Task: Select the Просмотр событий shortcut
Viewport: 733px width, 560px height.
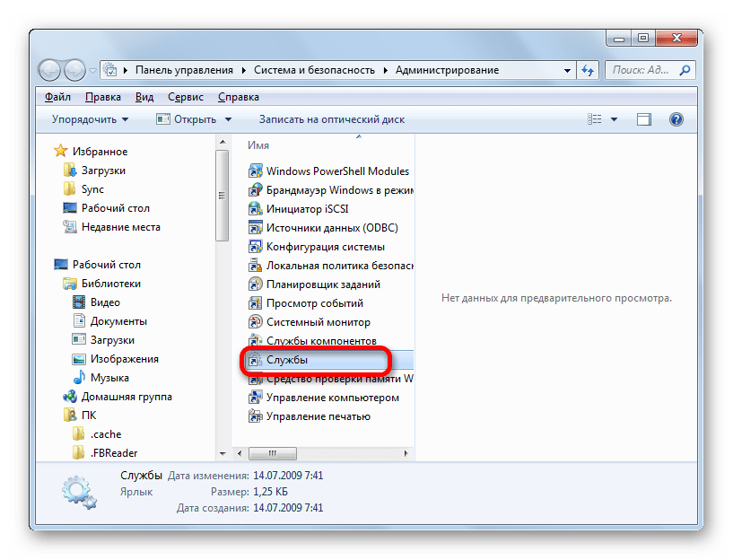Action: [x=314, y=303]
